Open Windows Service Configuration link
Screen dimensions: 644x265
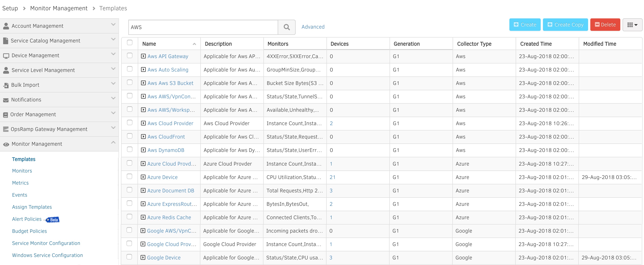click(x=47, y=255)
